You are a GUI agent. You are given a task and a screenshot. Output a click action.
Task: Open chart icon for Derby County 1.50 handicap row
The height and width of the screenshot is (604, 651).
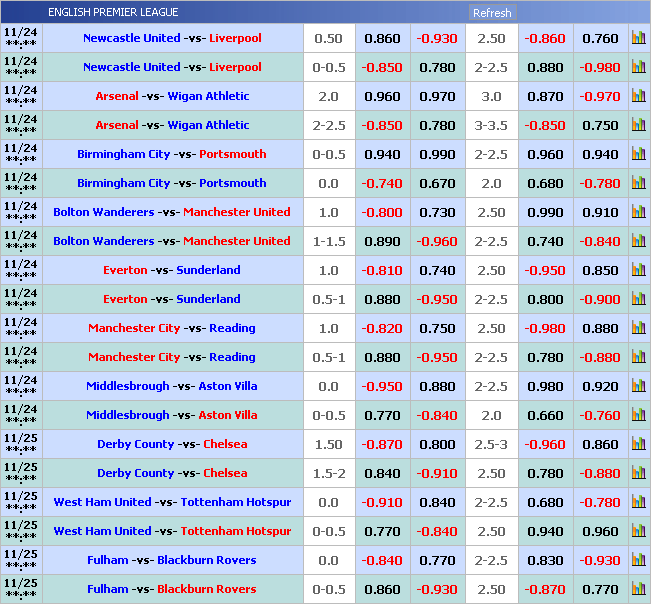[638, 445]
